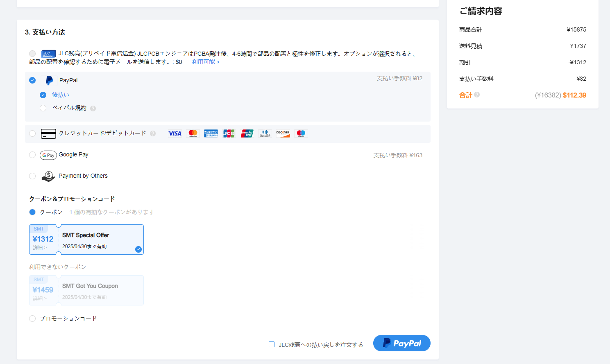Click the credit card icon
The width and height of the screenshot is (610, 364).
pyautogui.click(x=48, y=134)
